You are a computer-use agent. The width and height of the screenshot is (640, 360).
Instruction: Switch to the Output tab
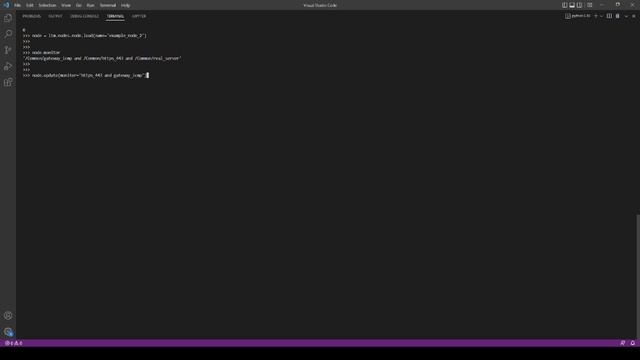56,16
